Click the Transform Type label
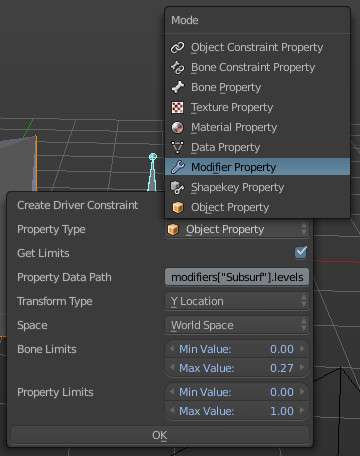The width and height of the screenshot is (360, 456). [55, 301]
